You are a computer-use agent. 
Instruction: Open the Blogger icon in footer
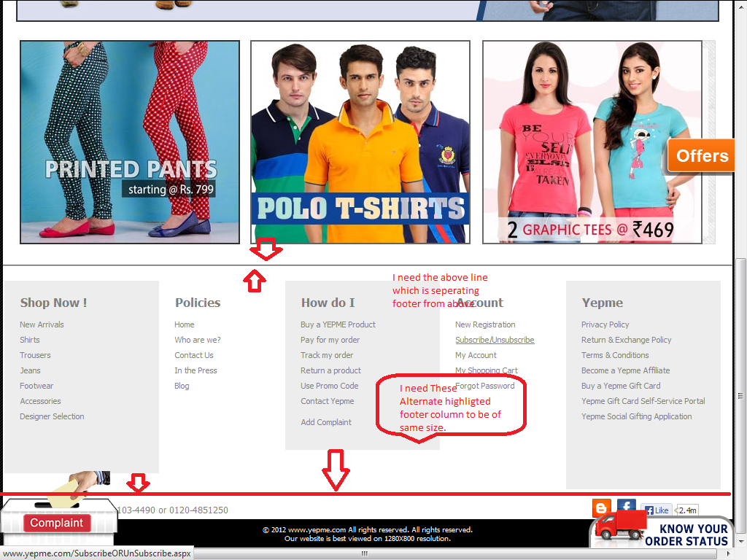tap(601, 508)
